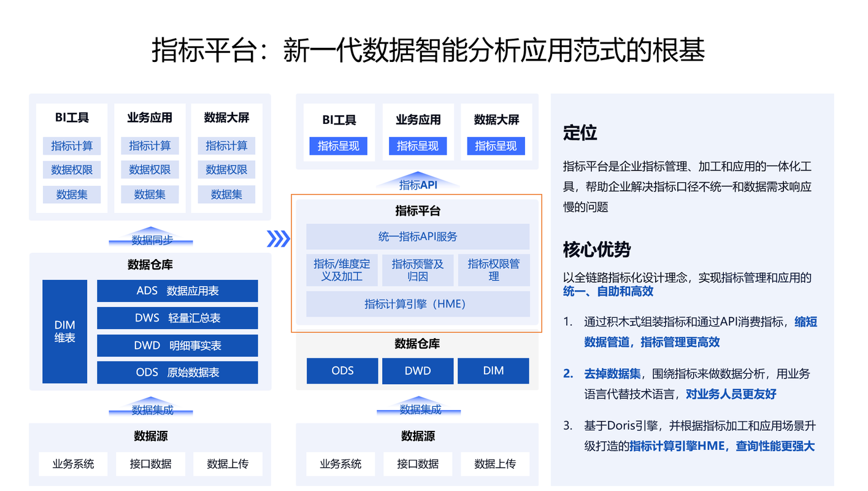
Task: Click 数据集 under the BI工具 column
Action: point(72,195)
